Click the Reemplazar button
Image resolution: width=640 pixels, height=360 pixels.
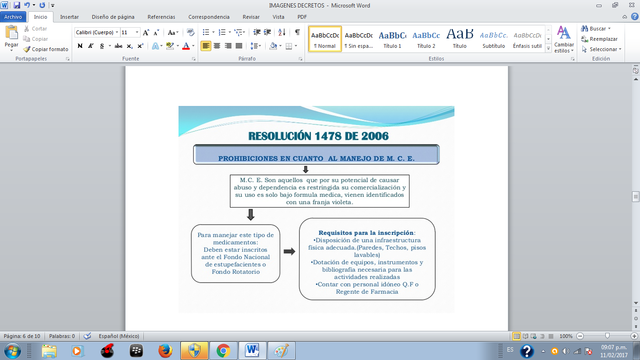coord(599,39)
